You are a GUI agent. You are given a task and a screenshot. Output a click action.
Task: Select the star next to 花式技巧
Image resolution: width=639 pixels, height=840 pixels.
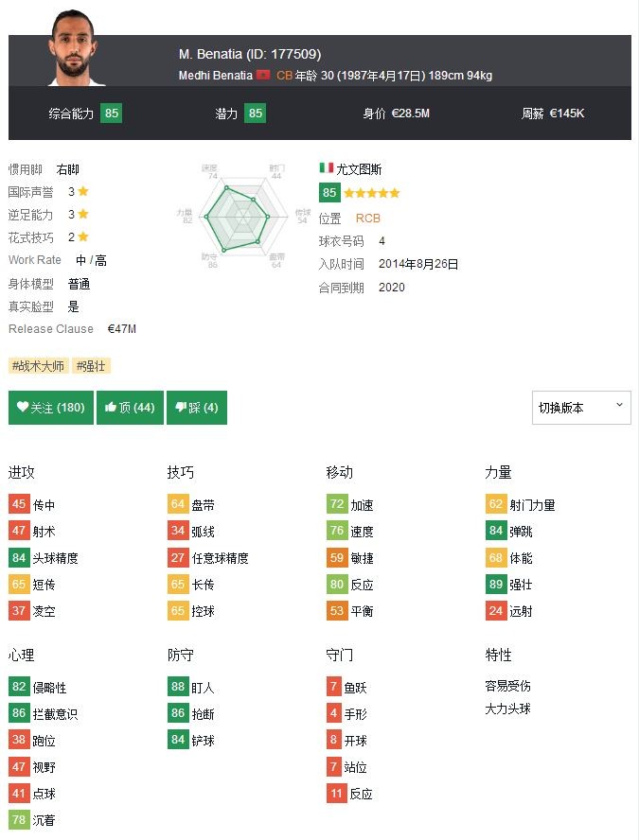[83, 237]
